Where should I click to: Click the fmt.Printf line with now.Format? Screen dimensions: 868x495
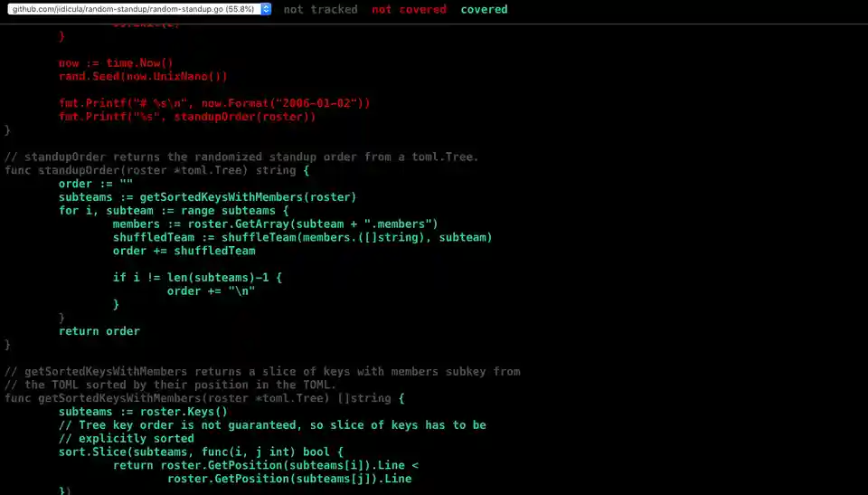tap(214, 103)
